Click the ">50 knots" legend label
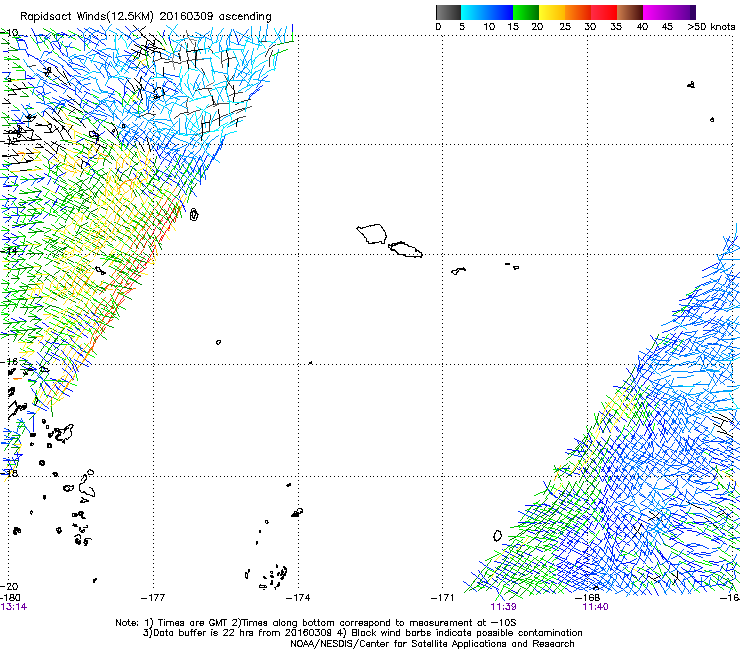 pyautogui.click(x=712, y=26)
